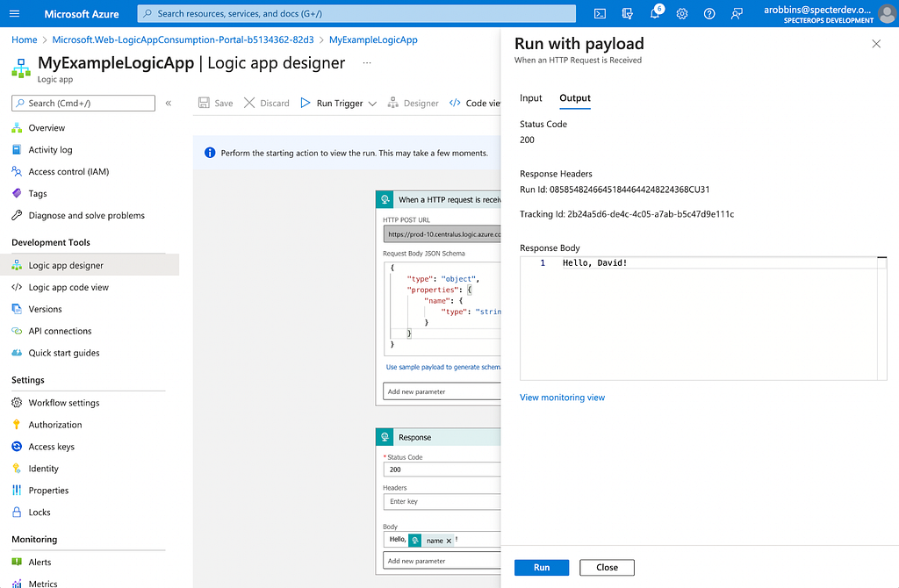Click the HTTP POST URL field
Viewport: 899px width, 588px height.
tap(442, 233)
